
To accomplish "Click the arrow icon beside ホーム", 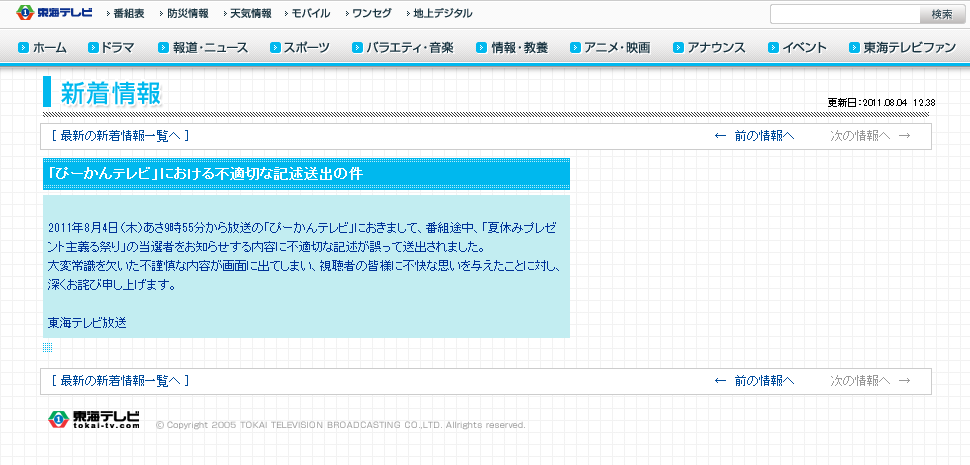I will (24, 47).
